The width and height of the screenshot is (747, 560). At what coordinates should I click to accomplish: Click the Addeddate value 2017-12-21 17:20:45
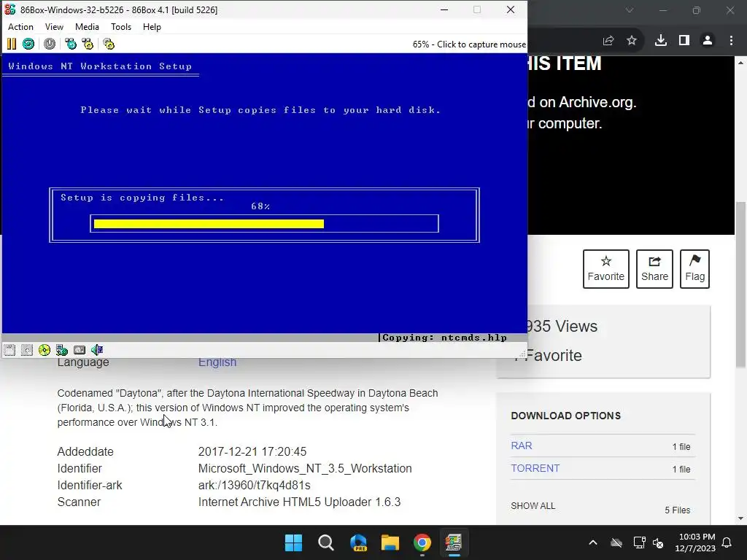pos(252,451)
